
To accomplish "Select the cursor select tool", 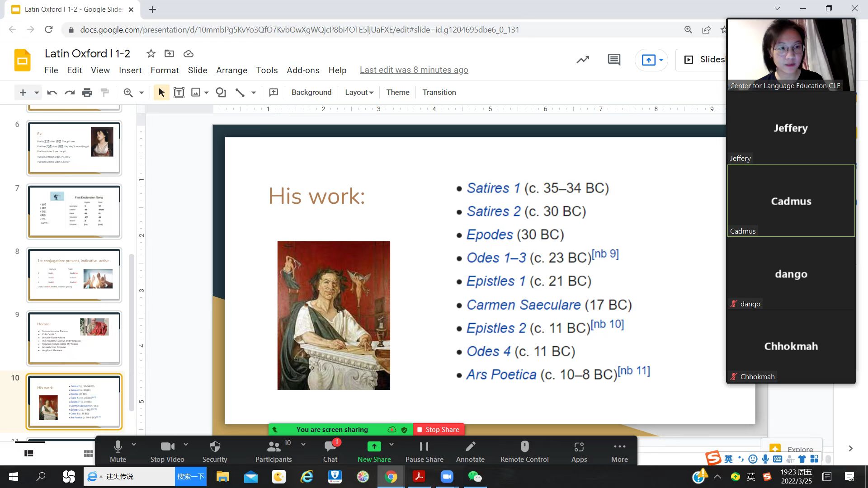I will 161,93.
